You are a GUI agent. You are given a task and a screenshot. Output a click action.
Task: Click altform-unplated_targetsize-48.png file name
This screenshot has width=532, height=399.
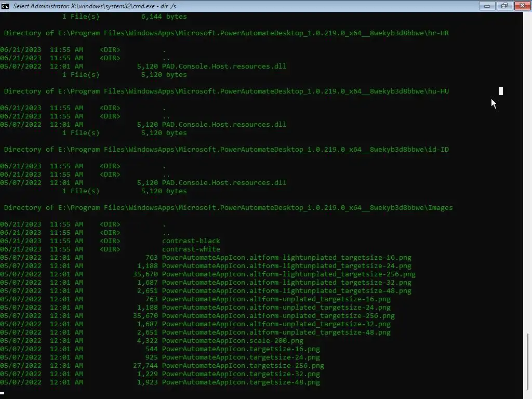click(276, 332)
